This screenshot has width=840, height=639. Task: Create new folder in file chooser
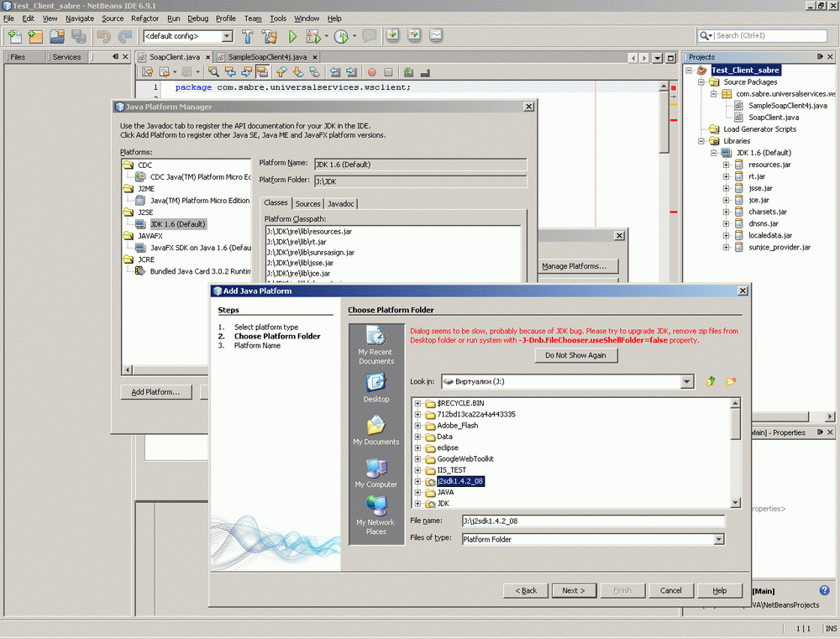click(731, 381)
